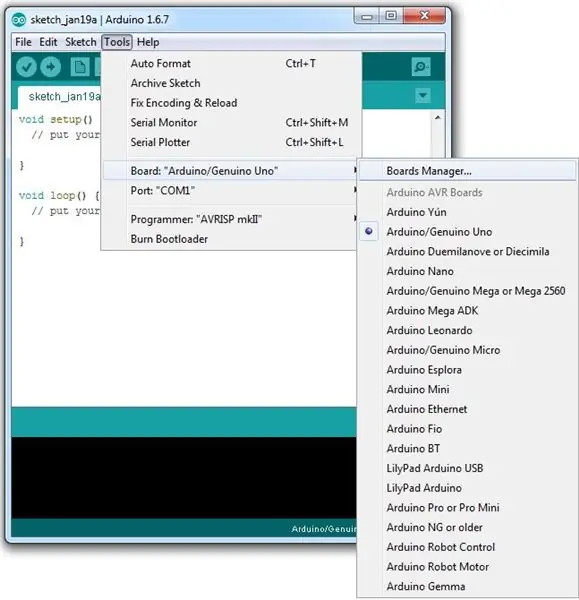This screenshot has height=600, width=579.
Task: Open the Help menu
Action: pyautogui.click(x=148, y=42)
